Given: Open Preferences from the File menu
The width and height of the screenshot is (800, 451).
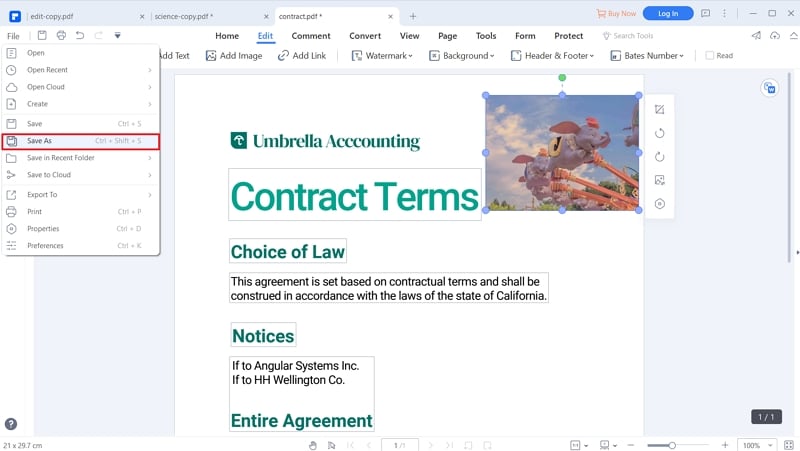Looking at the screenshot, I should point(81,245).
